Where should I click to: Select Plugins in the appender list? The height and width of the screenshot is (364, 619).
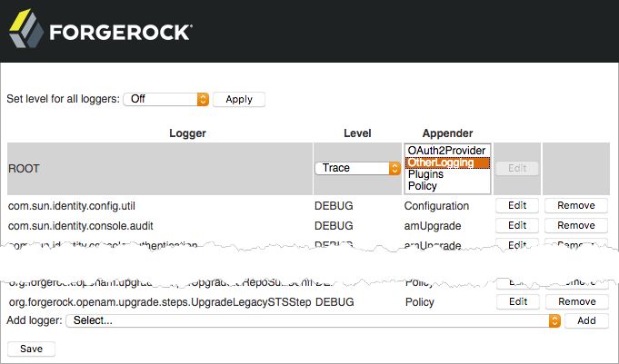pos(447,174)
